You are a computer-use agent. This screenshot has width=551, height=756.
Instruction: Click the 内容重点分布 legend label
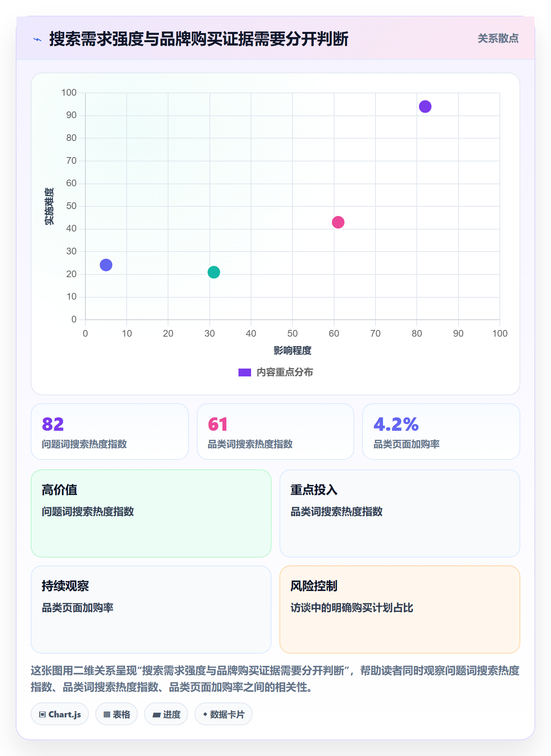tap(285, 372)
